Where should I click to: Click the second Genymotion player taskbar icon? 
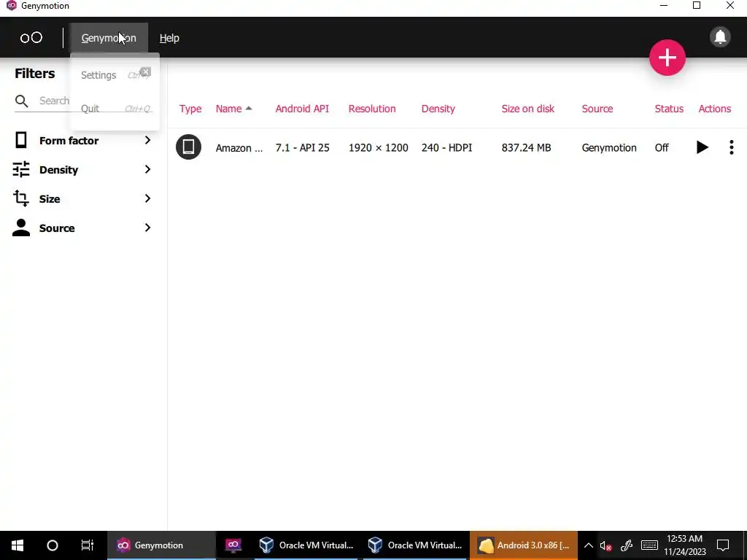pyautogui.click(x=233, y=545)
